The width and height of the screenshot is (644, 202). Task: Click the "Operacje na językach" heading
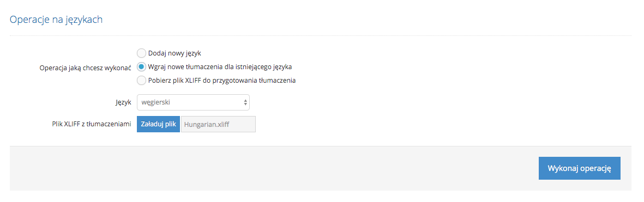(56, 20)
